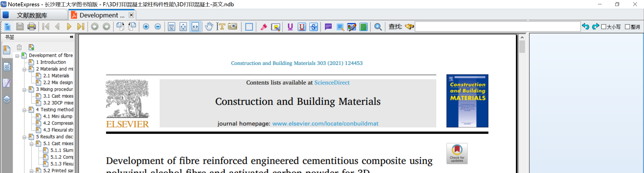
Task: Add a new bookmark with the plus icon
Action: tap(31, 47)
